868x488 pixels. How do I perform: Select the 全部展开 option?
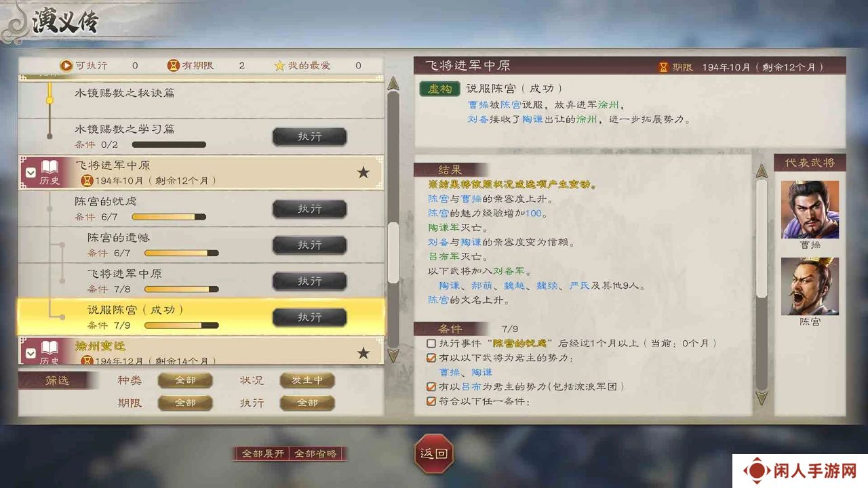click(x=262, y=453)
